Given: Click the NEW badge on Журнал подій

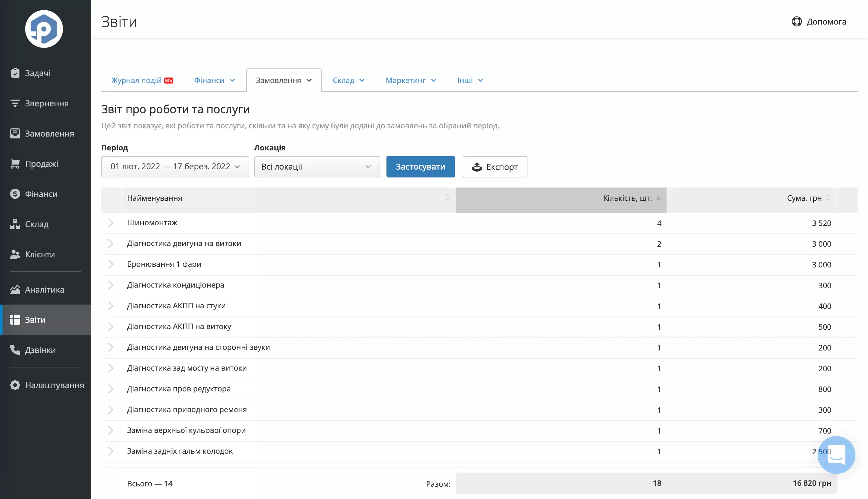Looking at the screenshot, I should click(x=169, y=81).
